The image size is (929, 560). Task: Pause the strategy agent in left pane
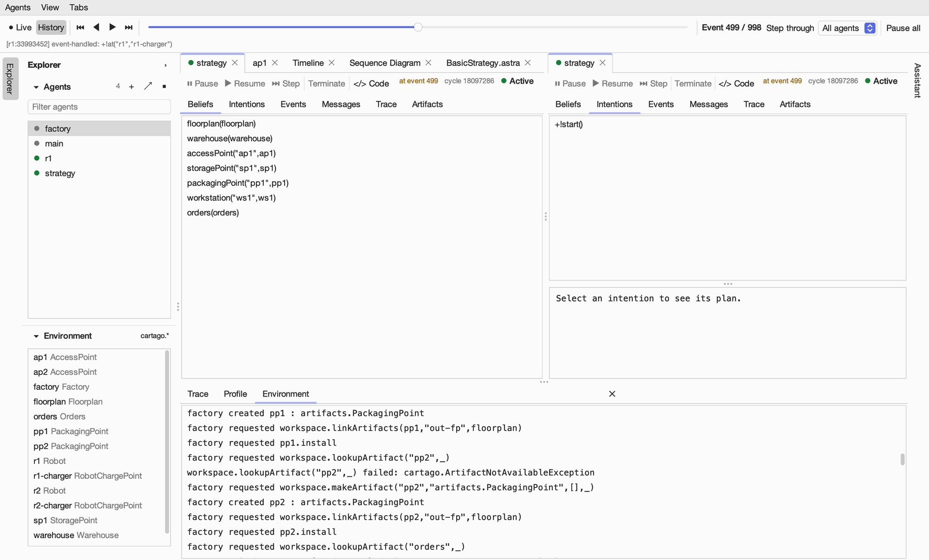tap(203, 84)
